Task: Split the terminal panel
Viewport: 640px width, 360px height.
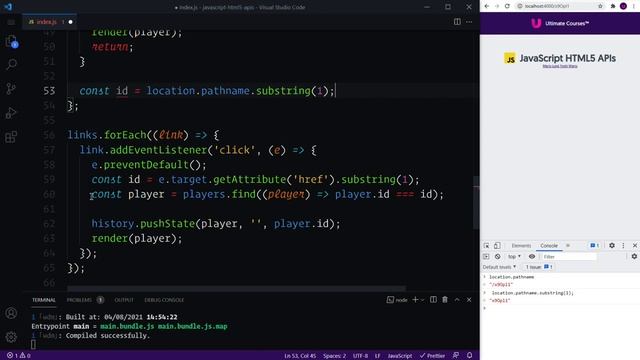Action: click(433, 300)
